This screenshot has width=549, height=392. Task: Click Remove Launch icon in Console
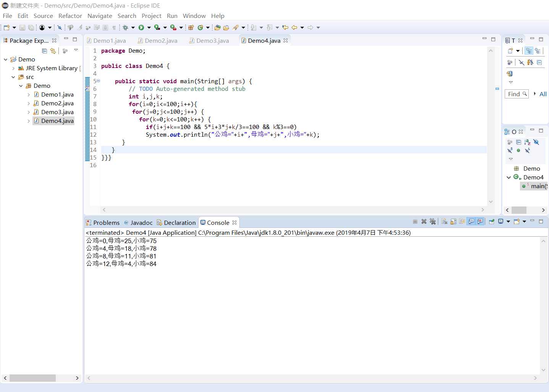(424, 221)
